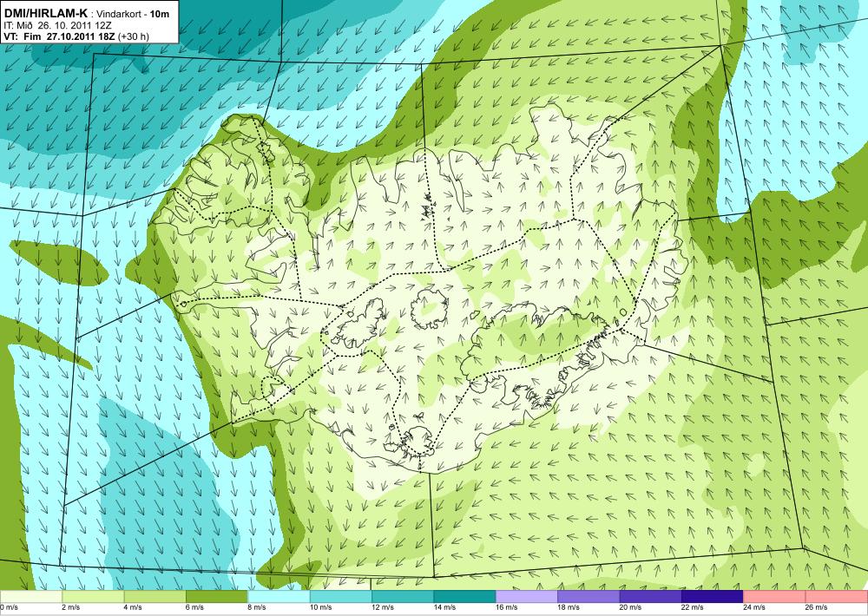Click the light green 2–4 m/s legend swatch

[x=93, y=596]
